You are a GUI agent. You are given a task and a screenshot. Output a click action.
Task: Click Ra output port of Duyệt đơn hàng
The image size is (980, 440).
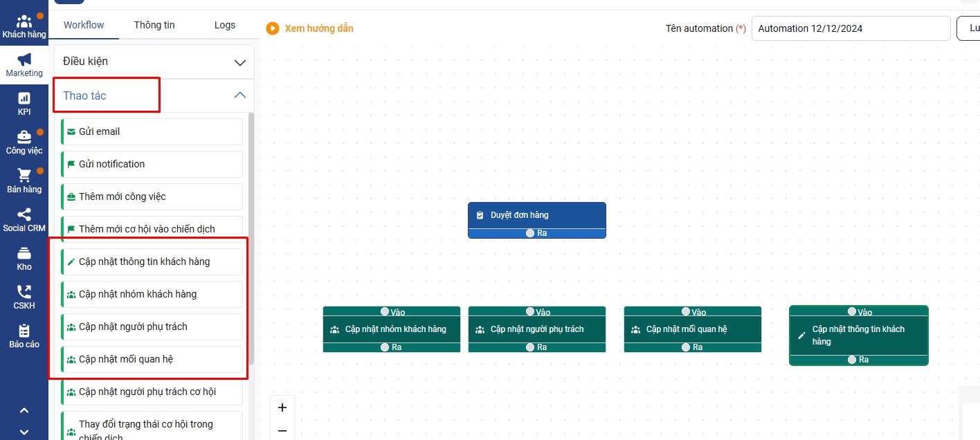(x=530, y=233)
